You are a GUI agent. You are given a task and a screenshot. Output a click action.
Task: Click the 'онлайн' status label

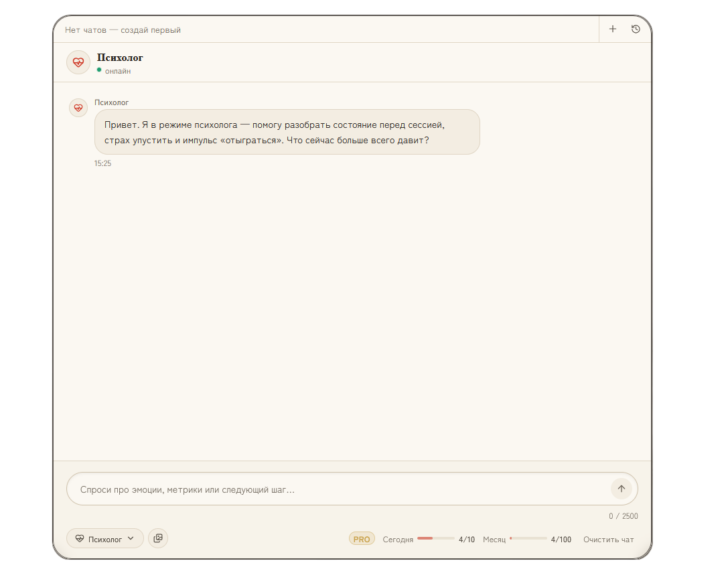click(x=117, y=71)
